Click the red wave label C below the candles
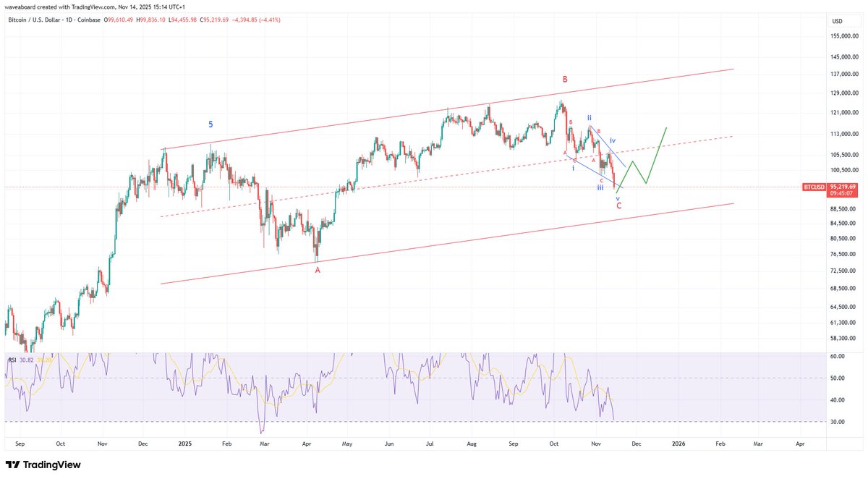Image resolution: width=868 pixels, height=479 pixels. pos(618,205)
